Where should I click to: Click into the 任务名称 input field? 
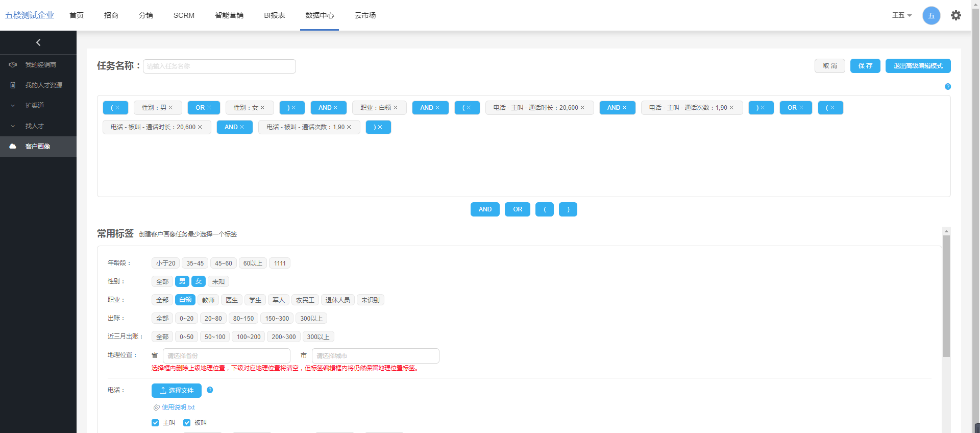(x=219, y=66)
